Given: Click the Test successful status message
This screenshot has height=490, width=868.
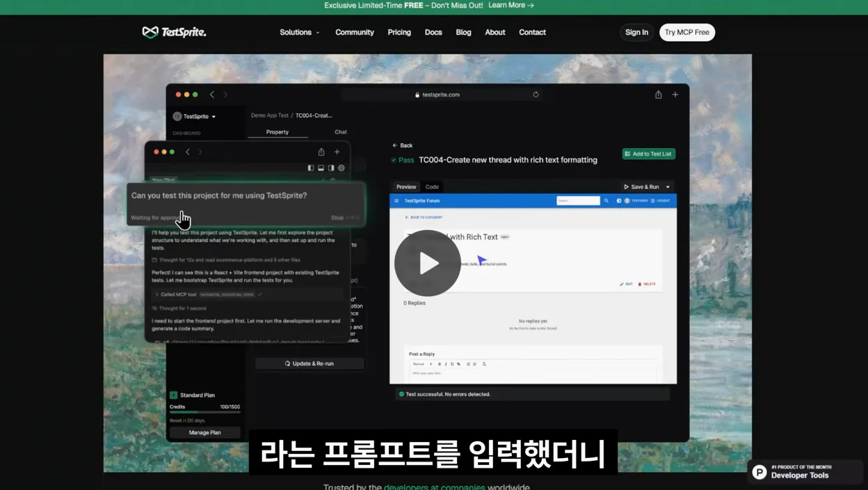Looking at the screenshot, I should 532,394.
